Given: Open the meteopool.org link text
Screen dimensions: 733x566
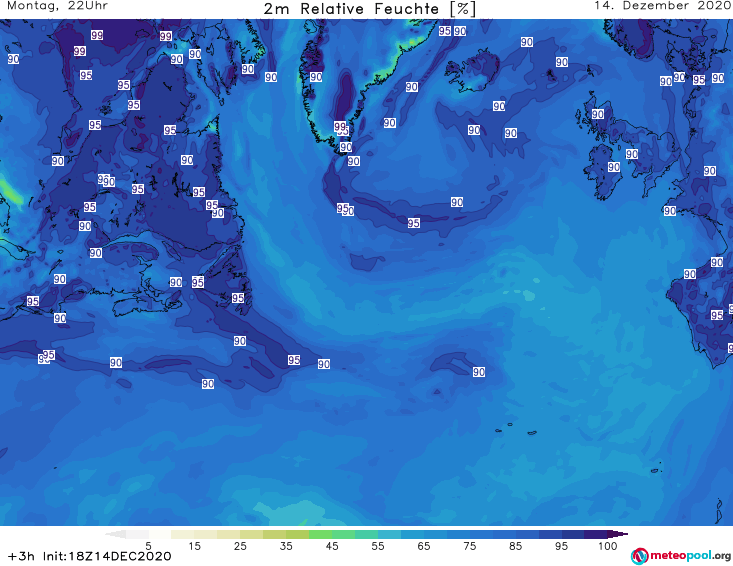Looking at the screenshot, I should [690, 556].
